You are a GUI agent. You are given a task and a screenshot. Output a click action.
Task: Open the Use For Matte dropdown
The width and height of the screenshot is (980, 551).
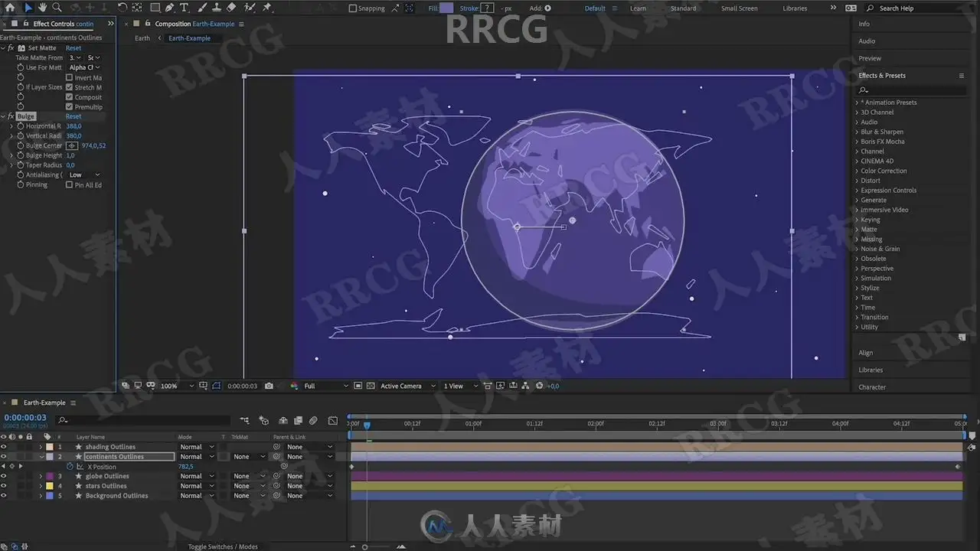[x=84, y=67]
